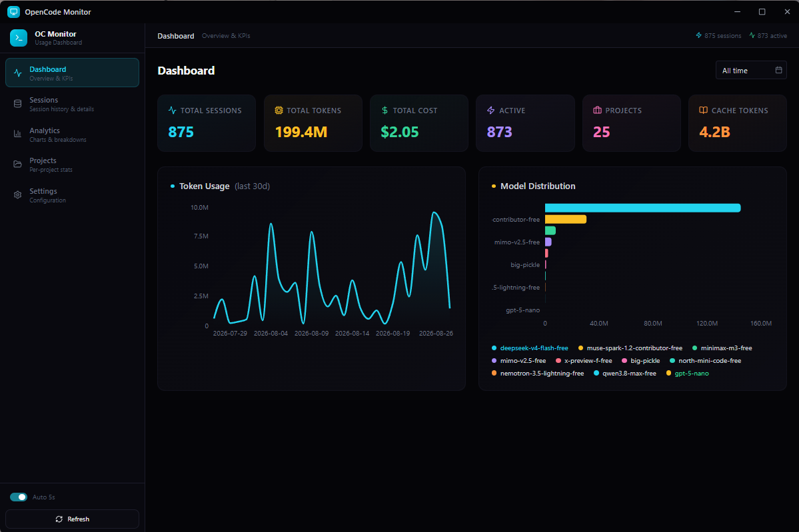Click the 2026-08-04 x-axis date label
Viewport: 799px width, 532px height.
(x=271, y=334)
